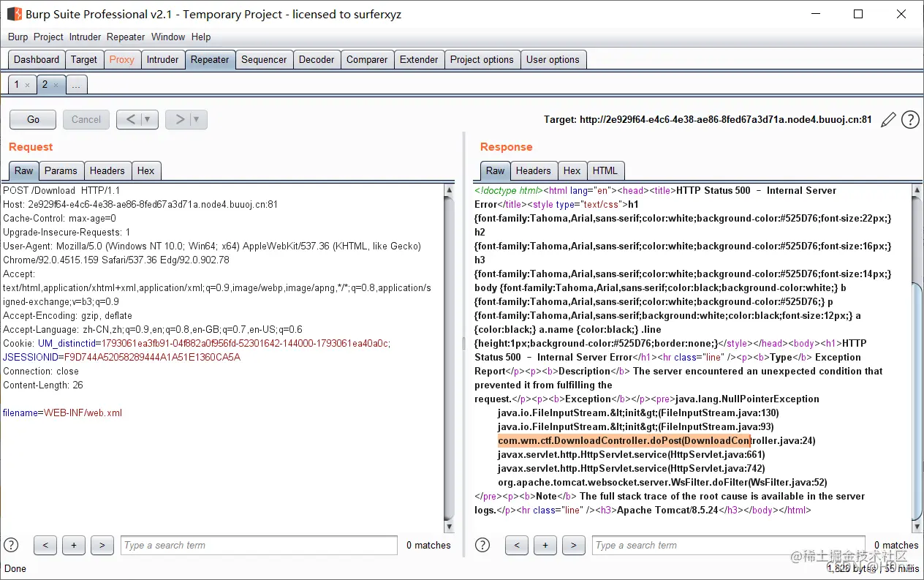Viewport: 924px width, 580px height.
Task: Go back in request history
Action: [130, 119]
